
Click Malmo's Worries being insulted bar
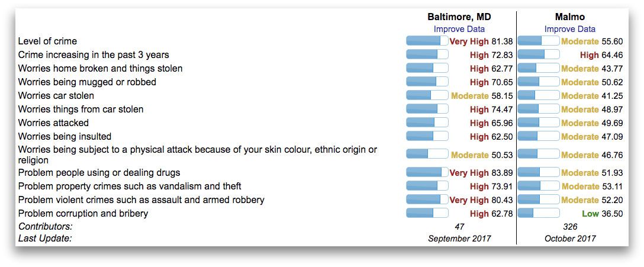pyautogui.click(x=538, y=136)
